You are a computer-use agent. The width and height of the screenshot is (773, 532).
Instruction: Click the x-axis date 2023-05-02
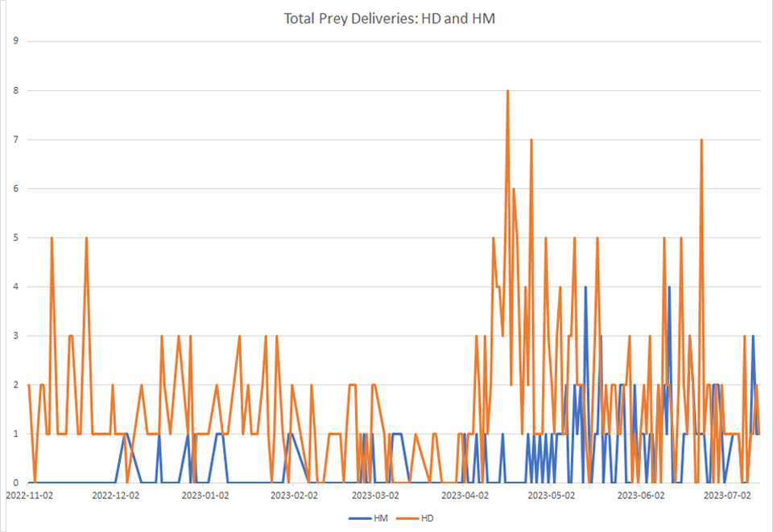(551, 495)
